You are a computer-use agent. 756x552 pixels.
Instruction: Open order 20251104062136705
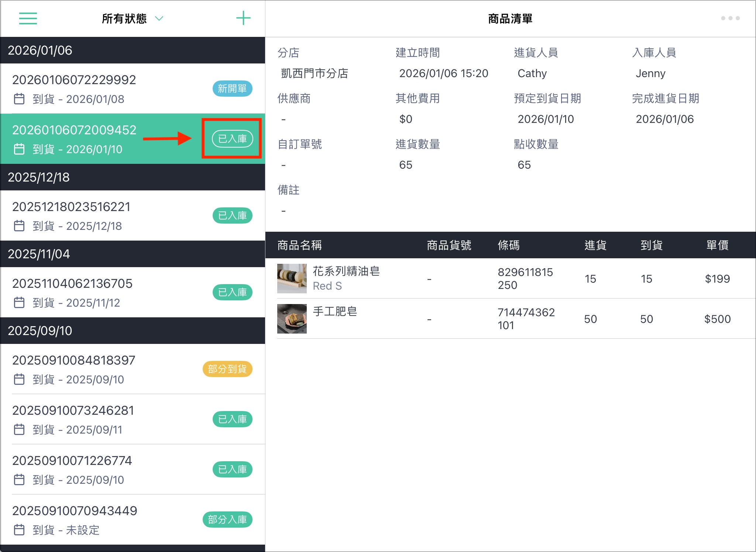133,292
